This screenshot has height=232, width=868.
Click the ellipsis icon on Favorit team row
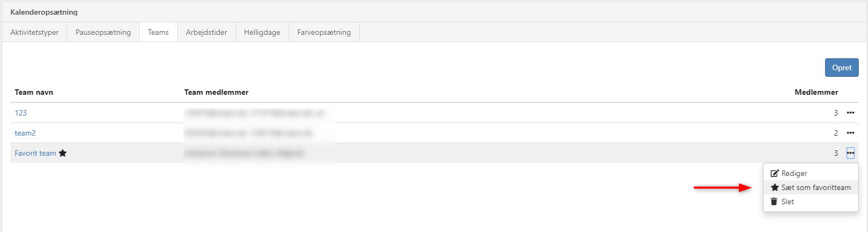pos(851,153)
